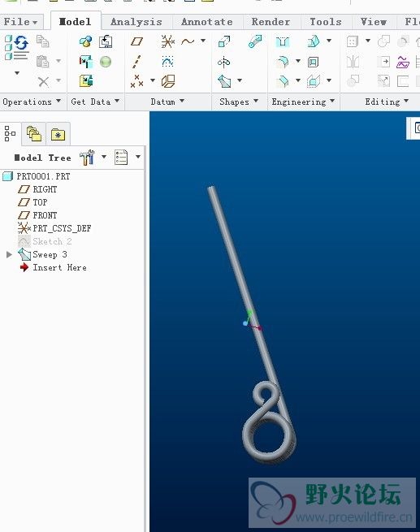Viewport: 420px width, 532px height.
Task: Switch to the Analysis ribbon tab
Action: click(136, 22)
